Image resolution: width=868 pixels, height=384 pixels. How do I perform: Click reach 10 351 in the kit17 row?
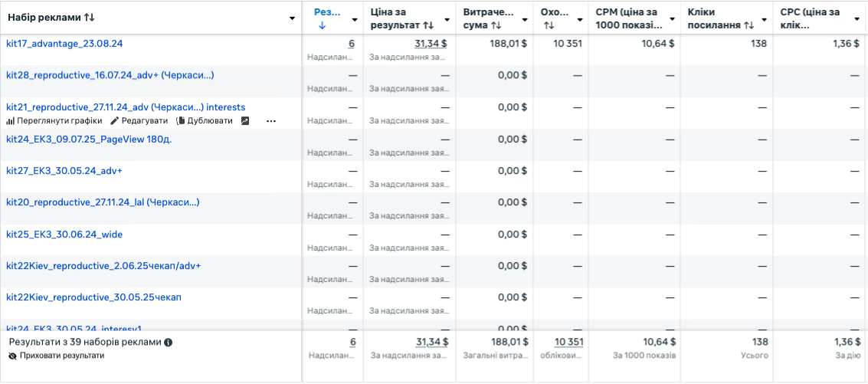tap(568, 44)
